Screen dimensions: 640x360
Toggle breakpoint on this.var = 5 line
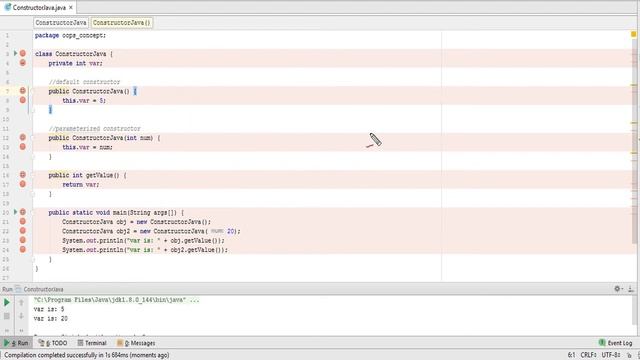[x=23, y=100]
